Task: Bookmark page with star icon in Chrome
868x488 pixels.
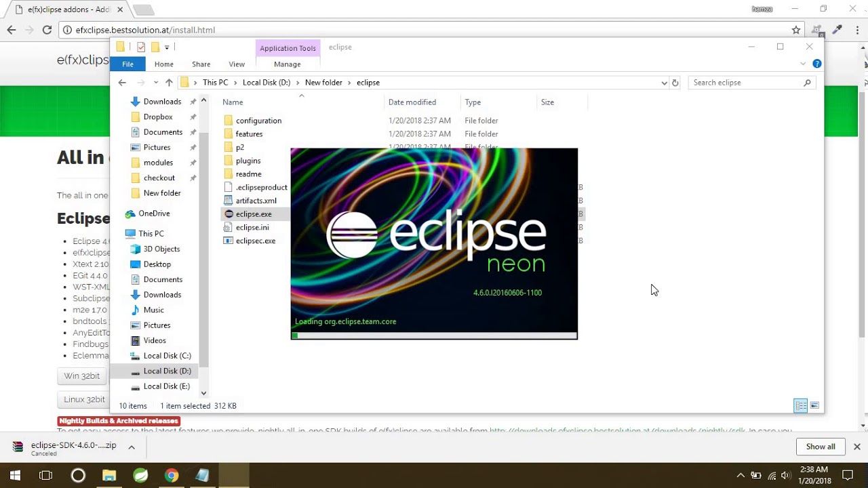Action: click(x=796, y=30)
